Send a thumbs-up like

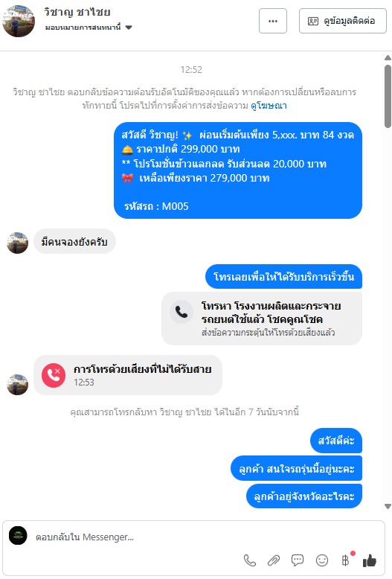coord(370,560)
